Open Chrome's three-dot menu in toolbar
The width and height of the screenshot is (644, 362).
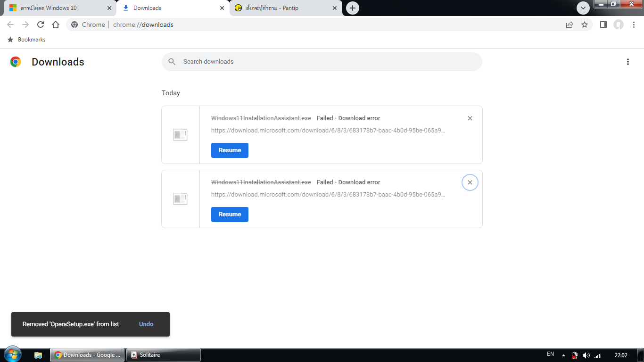pos(634,25)
